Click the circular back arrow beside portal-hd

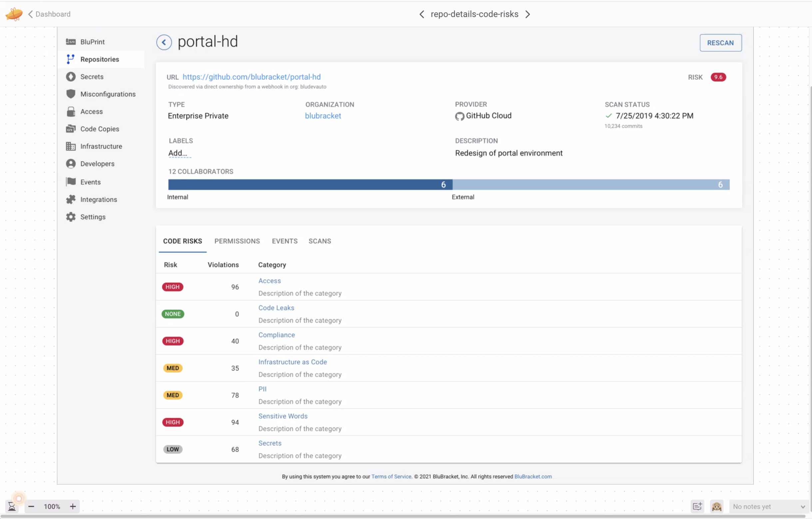164,43
